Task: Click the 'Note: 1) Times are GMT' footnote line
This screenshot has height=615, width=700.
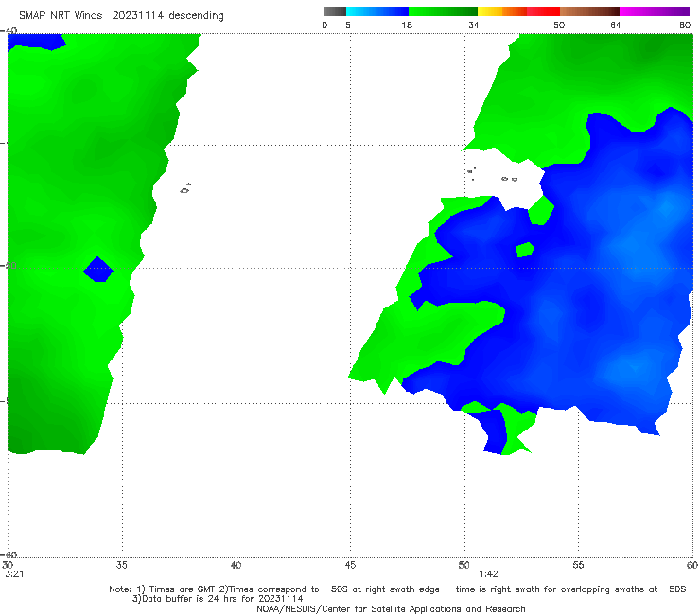Action: click(397, 589)
